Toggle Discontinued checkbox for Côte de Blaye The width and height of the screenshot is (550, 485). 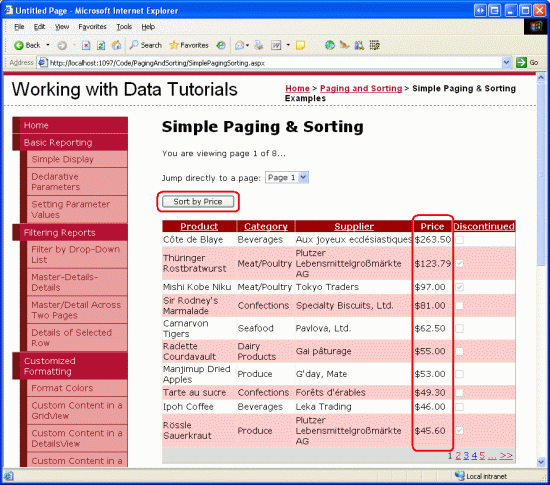pos(459,240)
